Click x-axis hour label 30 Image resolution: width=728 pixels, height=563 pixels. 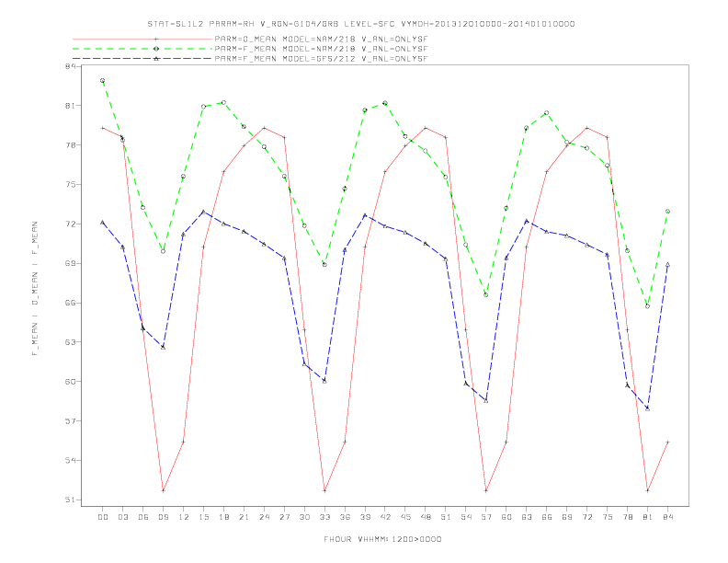304,517
